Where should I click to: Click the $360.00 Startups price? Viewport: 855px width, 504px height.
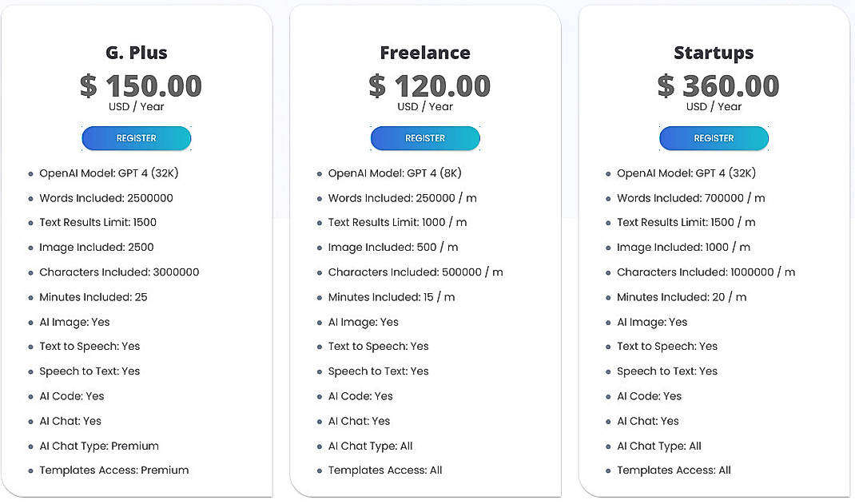(x=718, y=85)
